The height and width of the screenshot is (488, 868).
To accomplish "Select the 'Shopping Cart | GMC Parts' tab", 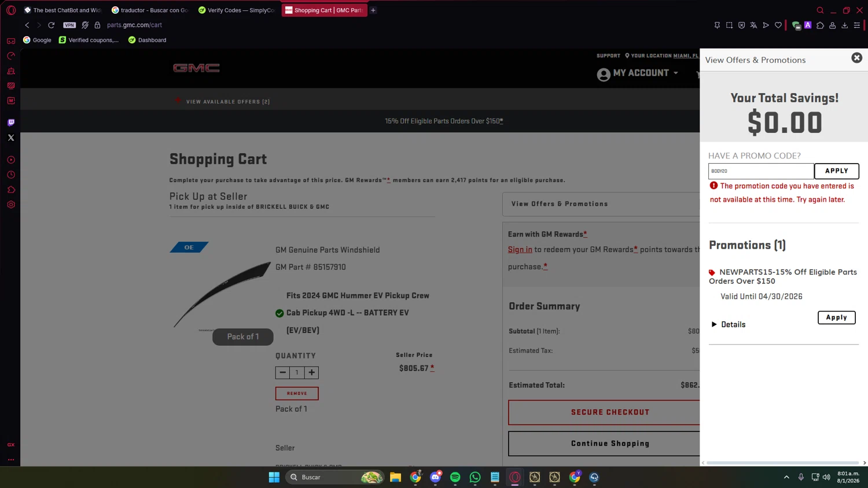I will click(x=324, y=10).
